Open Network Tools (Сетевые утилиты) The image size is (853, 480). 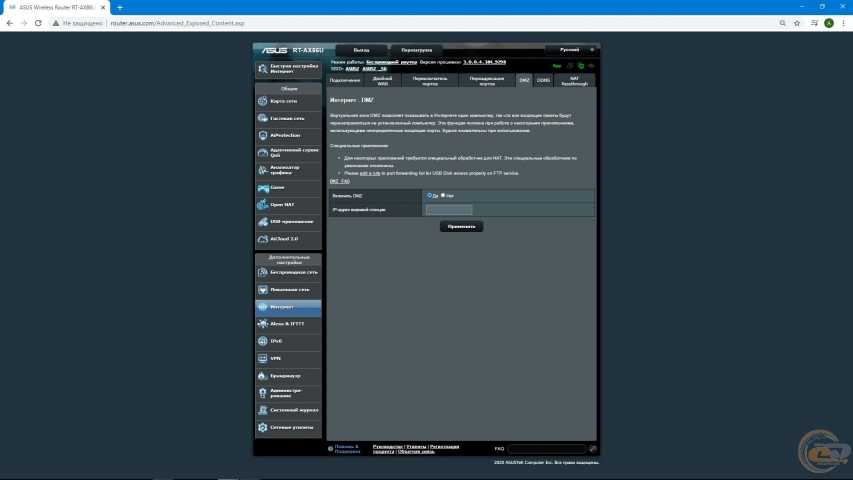(x=288, y=428)
